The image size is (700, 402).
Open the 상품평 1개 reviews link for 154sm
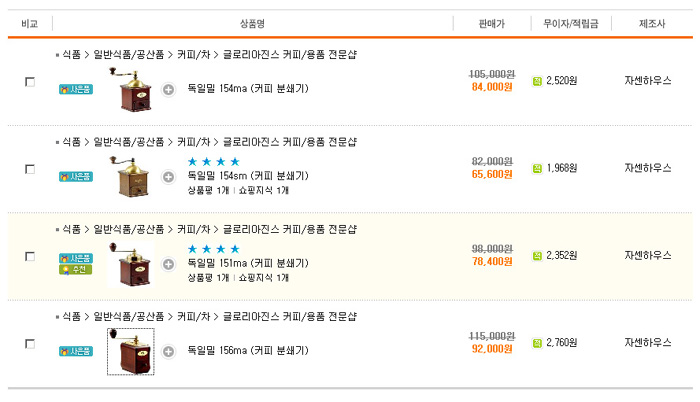coord(208,191)
